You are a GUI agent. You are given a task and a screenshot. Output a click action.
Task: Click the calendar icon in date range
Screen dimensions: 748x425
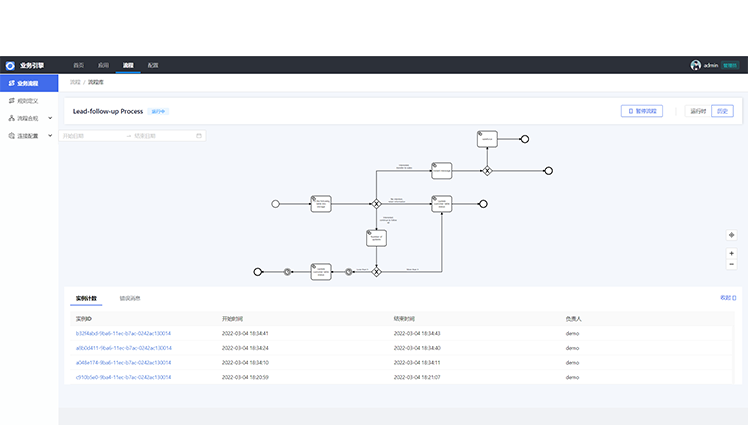click(x=199, y=135)
